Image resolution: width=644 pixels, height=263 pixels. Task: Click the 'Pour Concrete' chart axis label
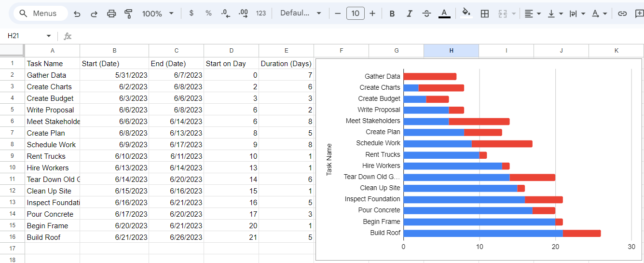coord(379,210)
